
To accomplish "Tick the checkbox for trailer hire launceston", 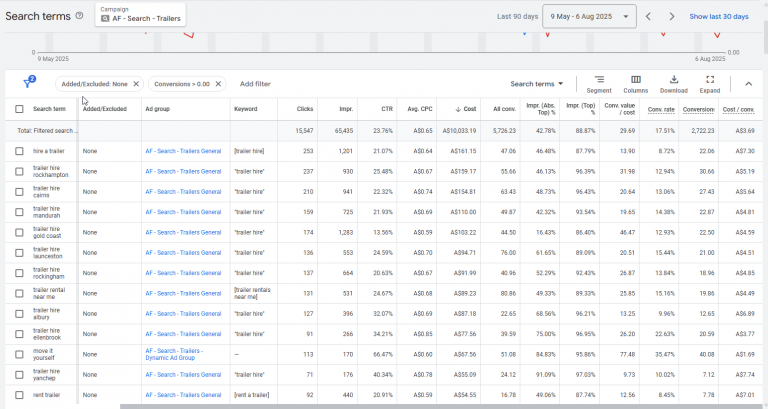I will click(x=19, y=253).
